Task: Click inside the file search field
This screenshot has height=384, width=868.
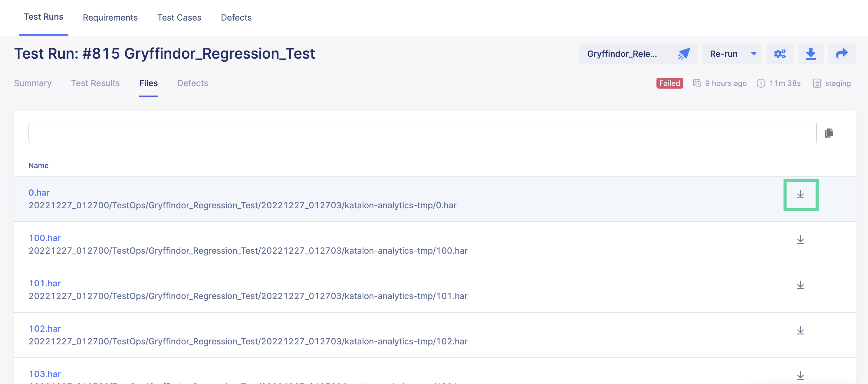Action: click(421, 133)
